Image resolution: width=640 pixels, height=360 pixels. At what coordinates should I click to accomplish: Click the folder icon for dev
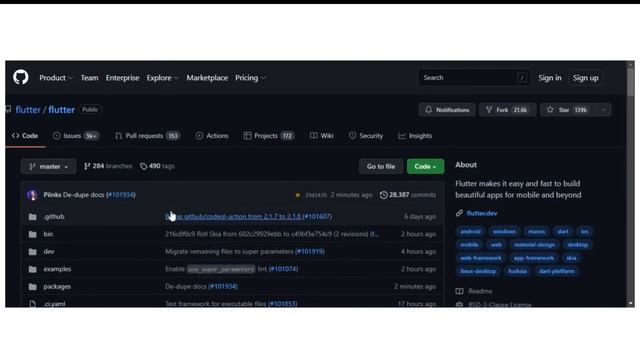tap(33, 252)
